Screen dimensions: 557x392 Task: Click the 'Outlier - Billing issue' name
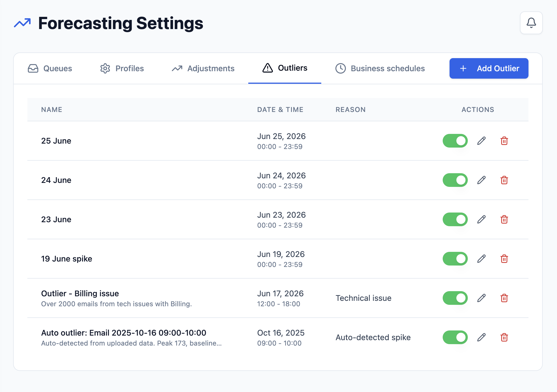point(80,293)
